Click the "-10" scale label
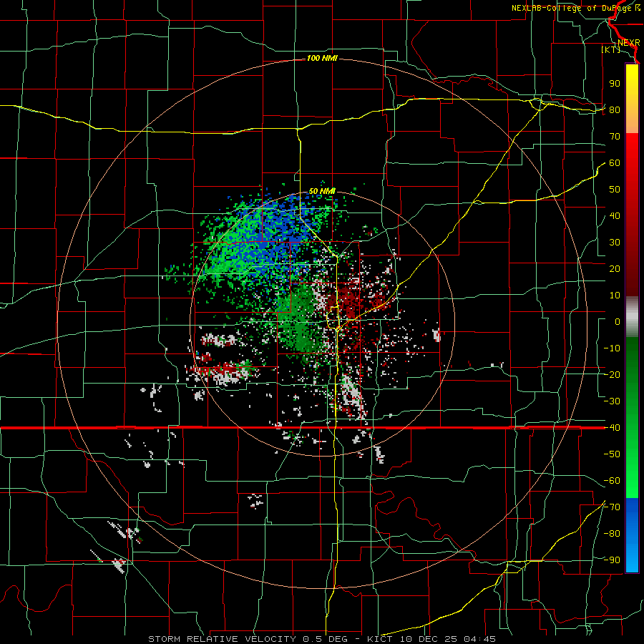 [612, 348]
